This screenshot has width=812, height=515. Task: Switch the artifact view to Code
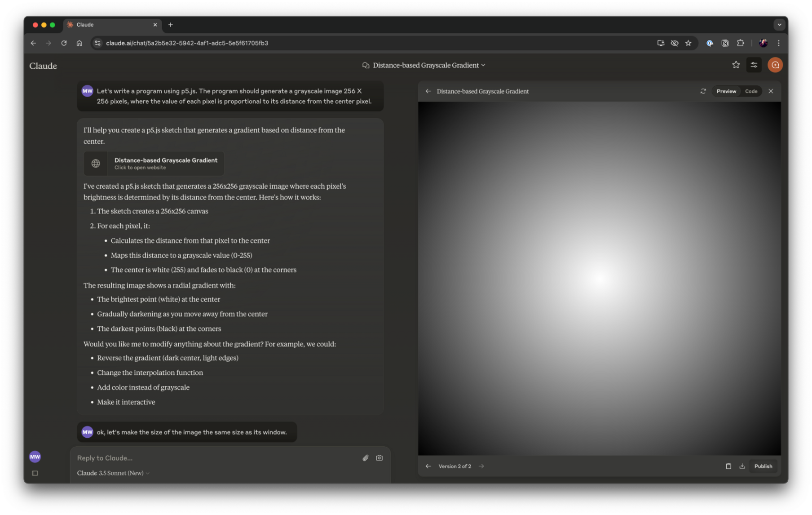[751, 91]
